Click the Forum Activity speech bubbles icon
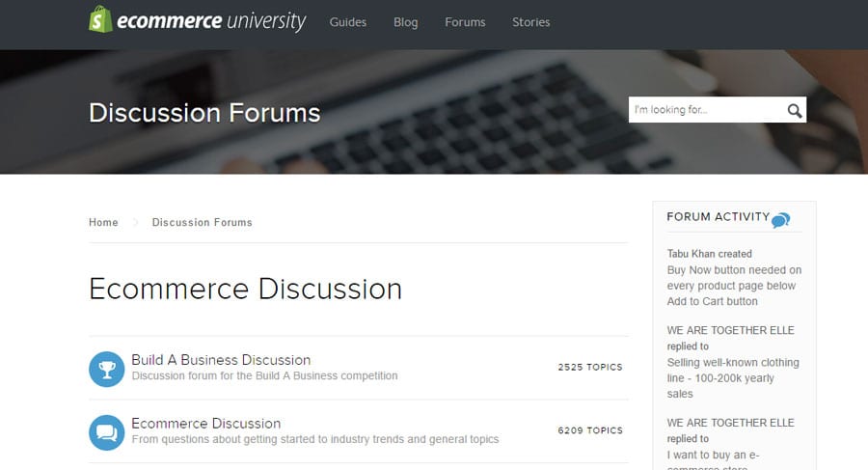Screen dimensions: 868x470 coord(781,220)
